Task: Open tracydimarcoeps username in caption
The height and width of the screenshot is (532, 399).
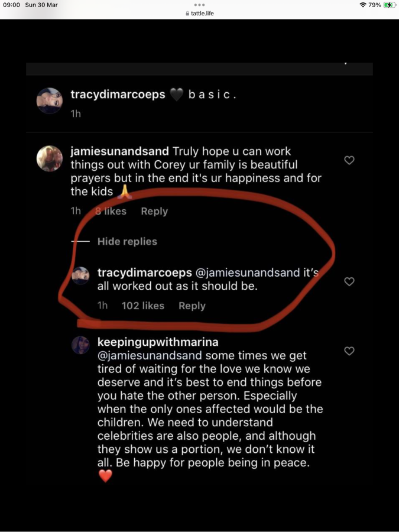Action: click(118, 95)
